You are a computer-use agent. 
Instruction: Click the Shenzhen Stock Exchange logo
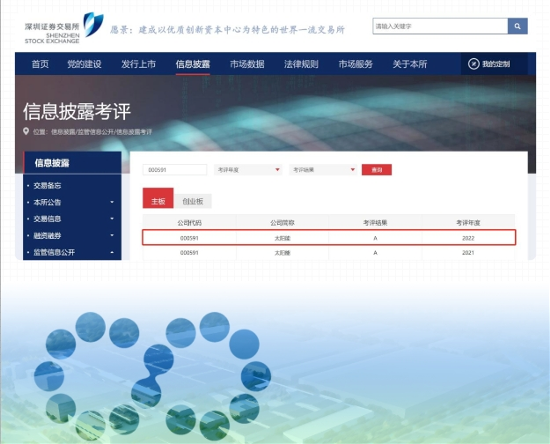click(x=64, y=27)
